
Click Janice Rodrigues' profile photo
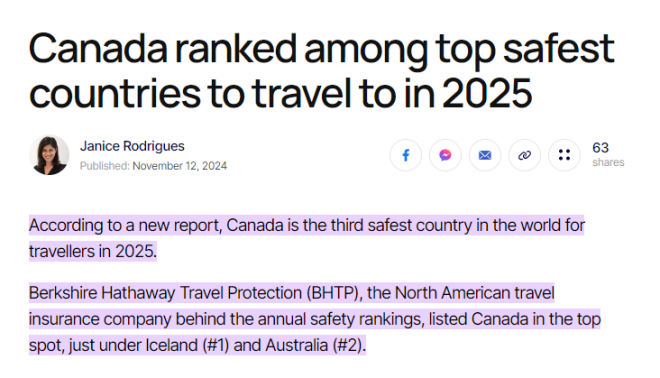coord(49,155)
